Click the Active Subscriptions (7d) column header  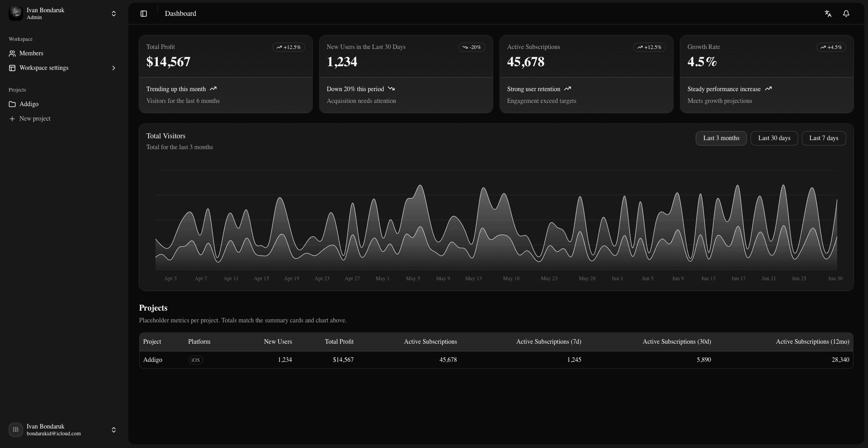click(x=548, y=342)
